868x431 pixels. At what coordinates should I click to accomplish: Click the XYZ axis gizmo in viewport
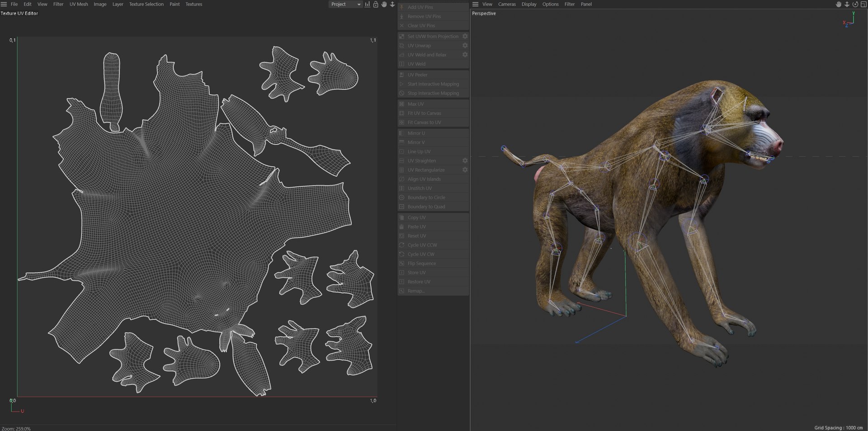pyautogui.click(x=849, y=19)
